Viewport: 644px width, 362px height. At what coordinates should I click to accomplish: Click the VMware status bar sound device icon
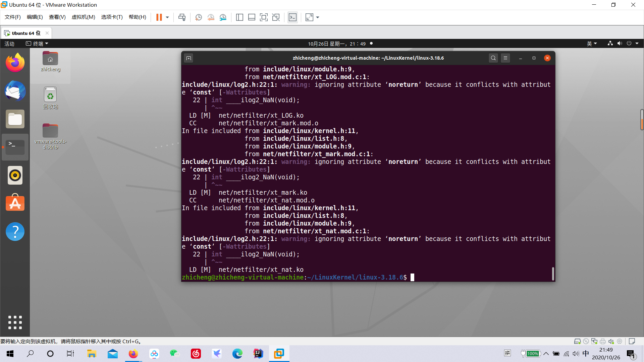611,341
